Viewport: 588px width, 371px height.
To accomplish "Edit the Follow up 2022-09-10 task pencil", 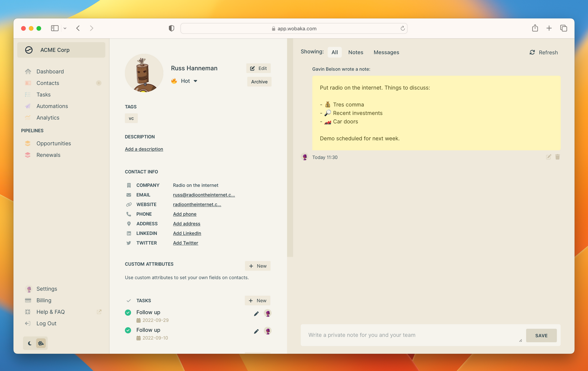I will pos(256,331).
